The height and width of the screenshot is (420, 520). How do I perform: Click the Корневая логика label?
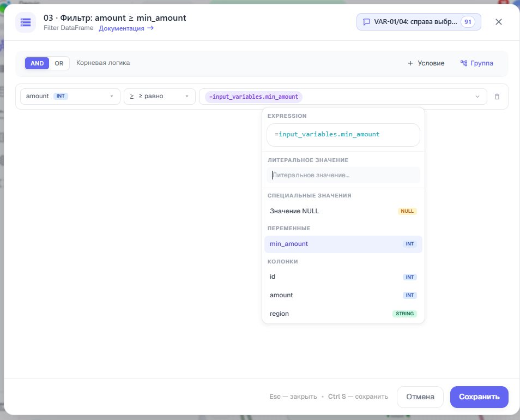pos(103,63)
